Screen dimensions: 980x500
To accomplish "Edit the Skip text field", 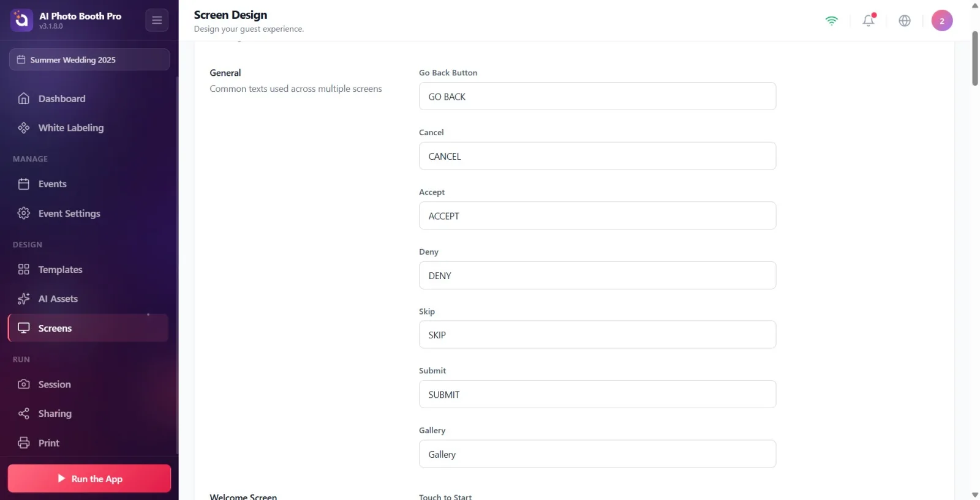I will click(x=597, y=335).
